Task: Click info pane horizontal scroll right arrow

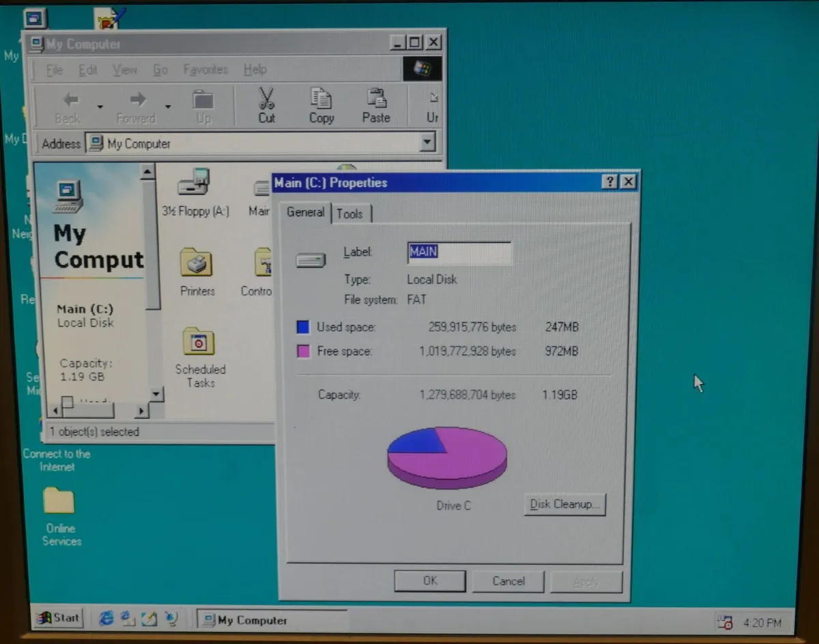Action: coord(141,411)
